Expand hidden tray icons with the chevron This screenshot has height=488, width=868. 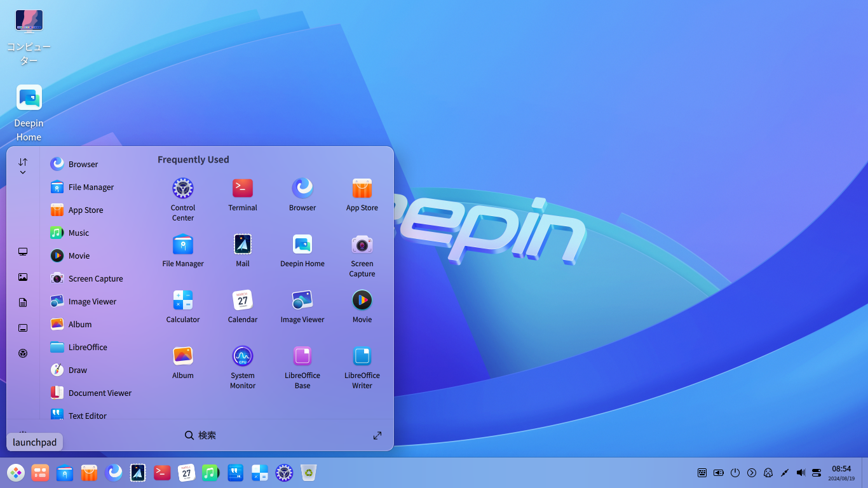[751, 473]
